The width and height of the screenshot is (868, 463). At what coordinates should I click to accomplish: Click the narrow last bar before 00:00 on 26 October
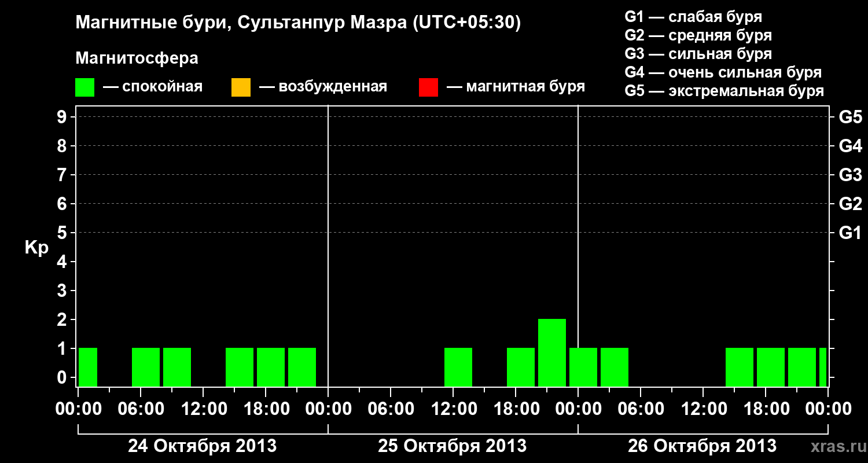tap(823, 367)
